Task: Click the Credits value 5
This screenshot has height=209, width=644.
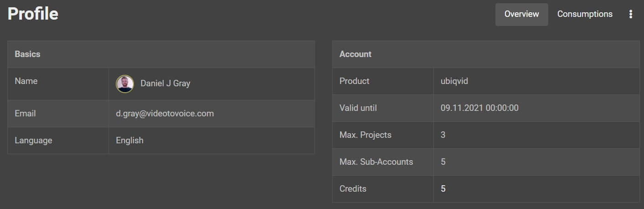Action: click(x=443, y=188)
